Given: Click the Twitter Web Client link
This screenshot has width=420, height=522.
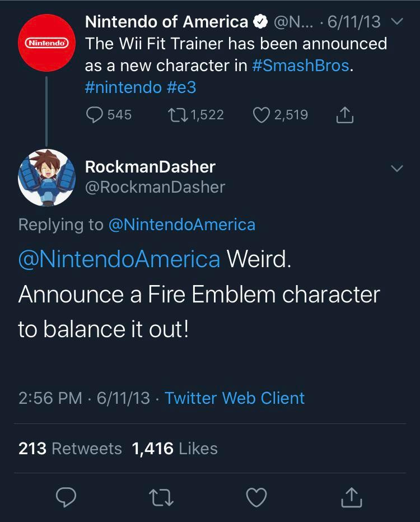Looking at the screenshot, I should point(235,398).
